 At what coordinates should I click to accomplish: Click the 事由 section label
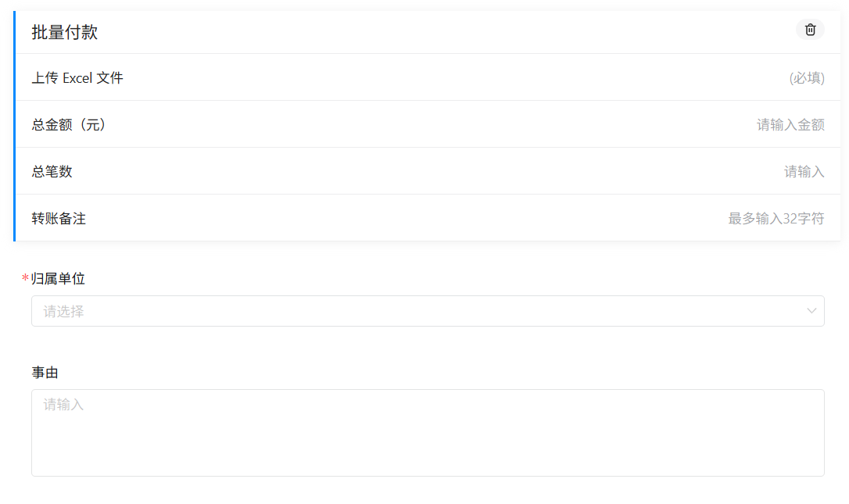pyautogui.click(x=45, y=373)
